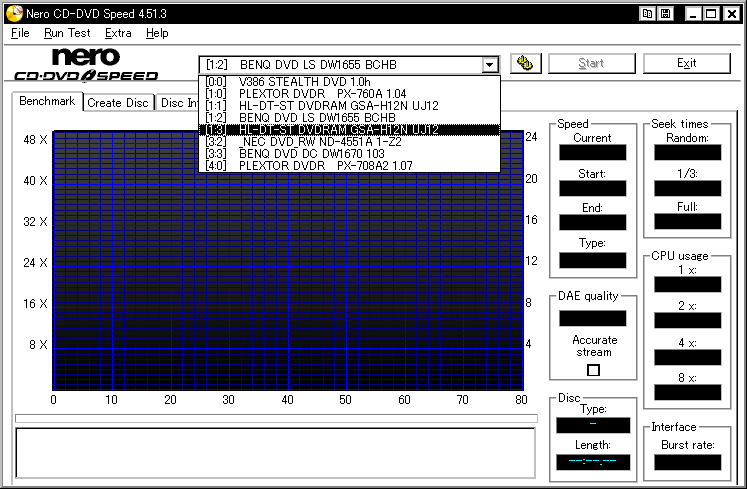Click the Random seek time value field
The width and height of the screenshot is (747, 489).
(x=687, y=153)
